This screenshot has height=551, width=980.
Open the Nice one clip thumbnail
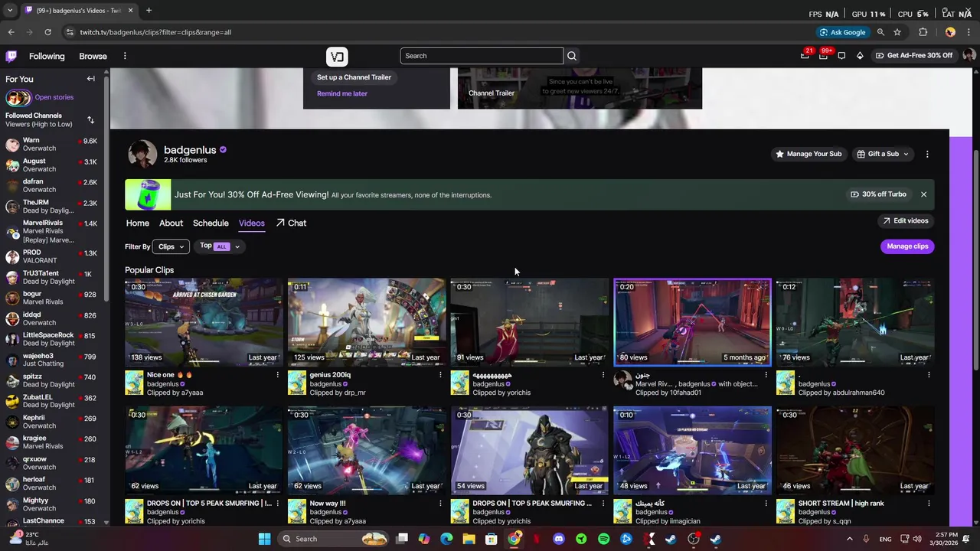coord(204,322)
